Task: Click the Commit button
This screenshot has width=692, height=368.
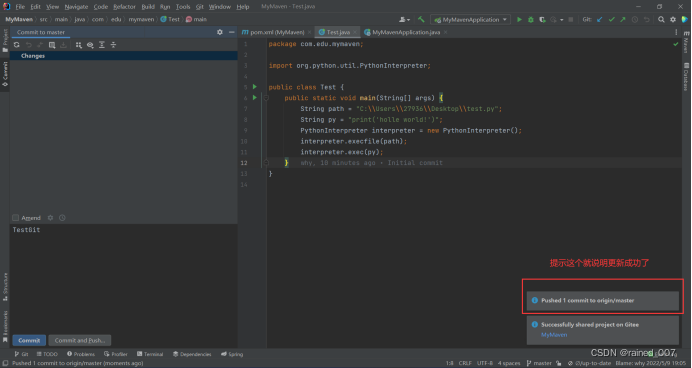Action: click(x=29, y=340)
